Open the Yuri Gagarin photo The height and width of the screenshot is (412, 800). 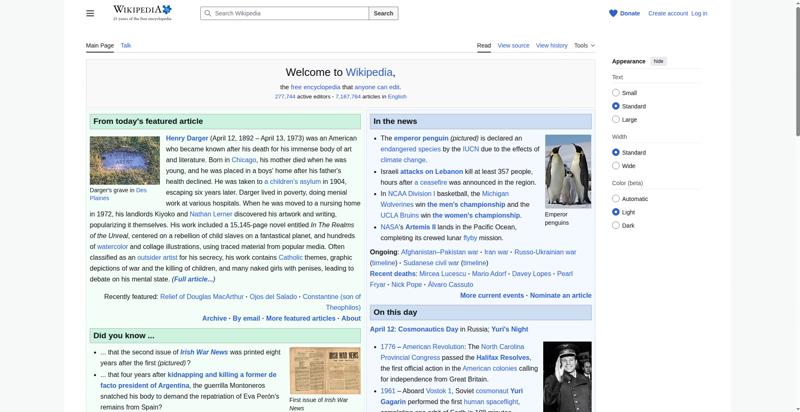click(567, 377)
